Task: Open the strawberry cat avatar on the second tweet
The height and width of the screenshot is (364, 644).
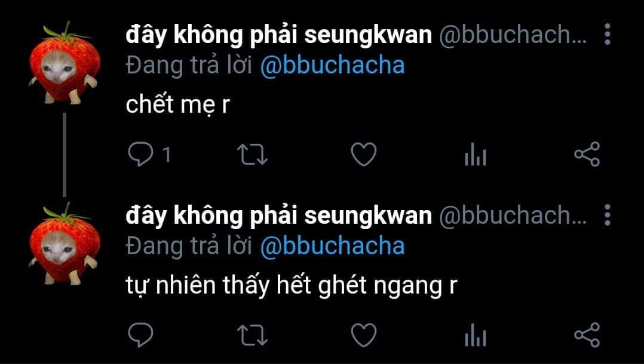Action: coord(65,243)
